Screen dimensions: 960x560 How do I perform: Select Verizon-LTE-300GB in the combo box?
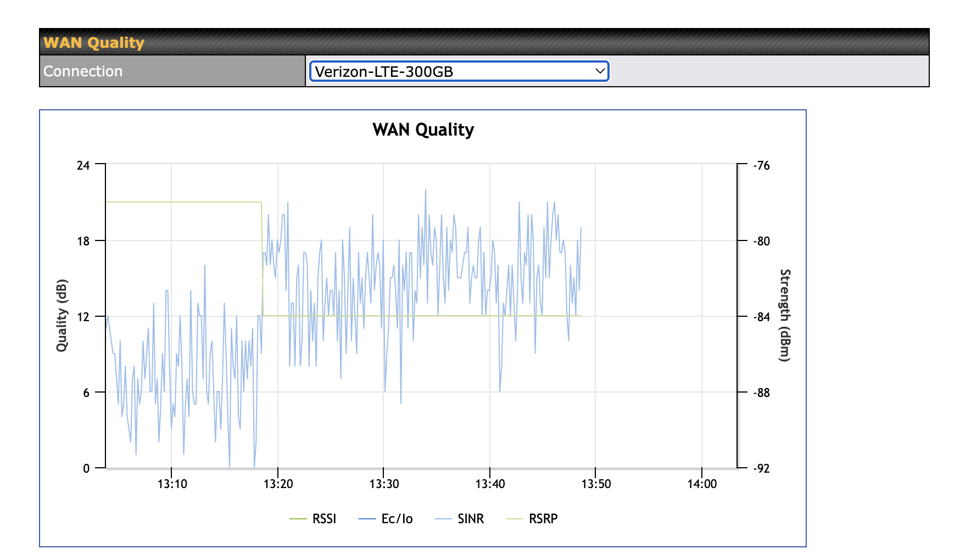(459, 71)
